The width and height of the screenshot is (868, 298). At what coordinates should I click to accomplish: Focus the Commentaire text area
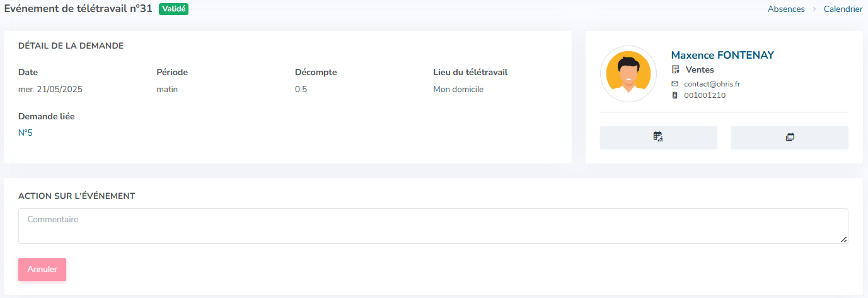click(x=432, y=225)
